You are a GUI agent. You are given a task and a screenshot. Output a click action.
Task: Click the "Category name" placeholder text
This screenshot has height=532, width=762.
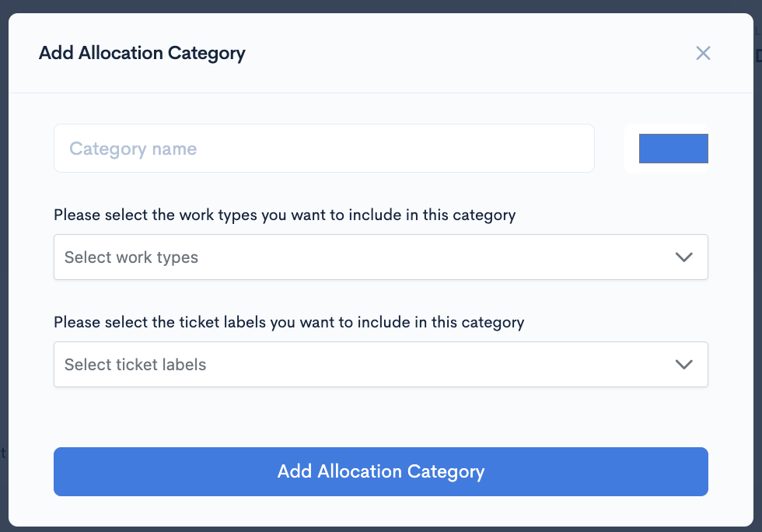click(x=133, y=149)
